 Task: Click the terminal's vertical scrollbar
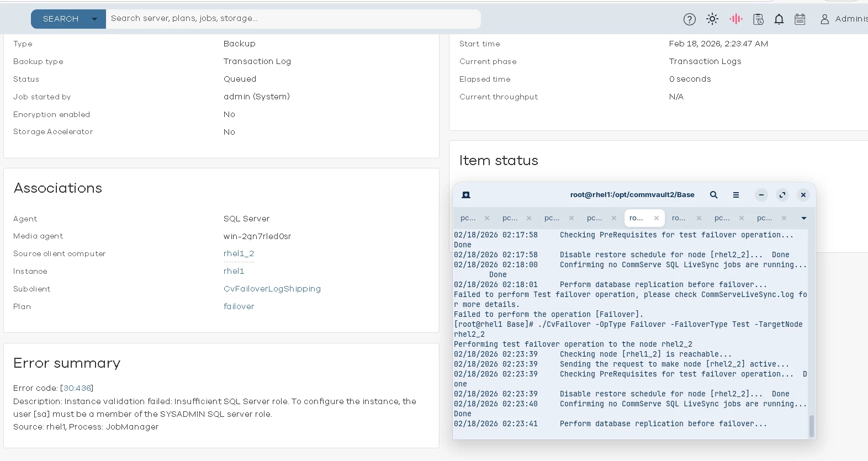point(811,426)
